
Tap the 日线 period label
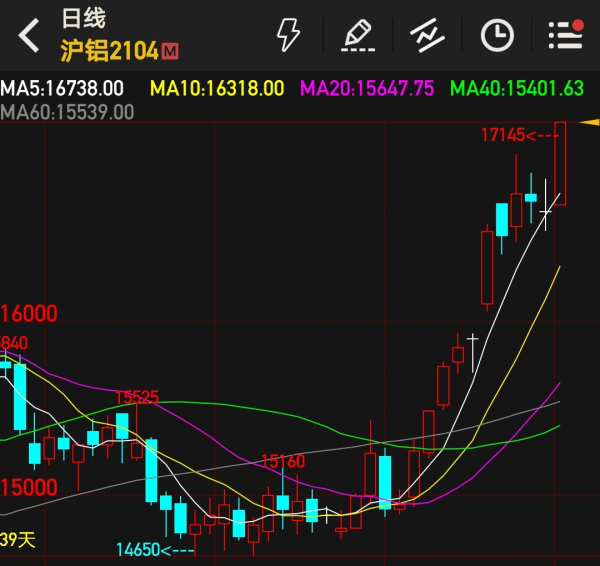pos(83,18)
